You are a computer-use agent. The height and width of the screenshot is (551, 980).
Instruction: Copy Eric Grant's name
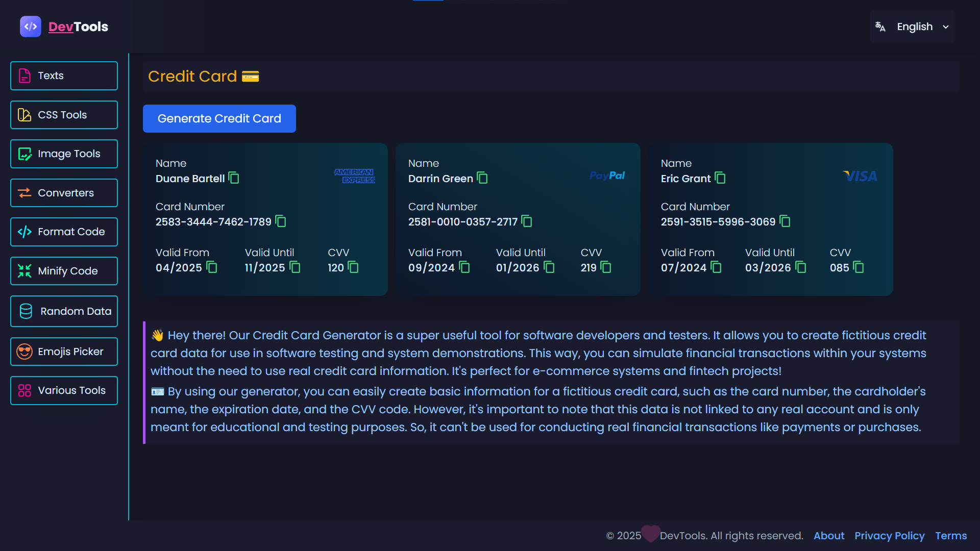pyautogui.click(x=720, y=178)
